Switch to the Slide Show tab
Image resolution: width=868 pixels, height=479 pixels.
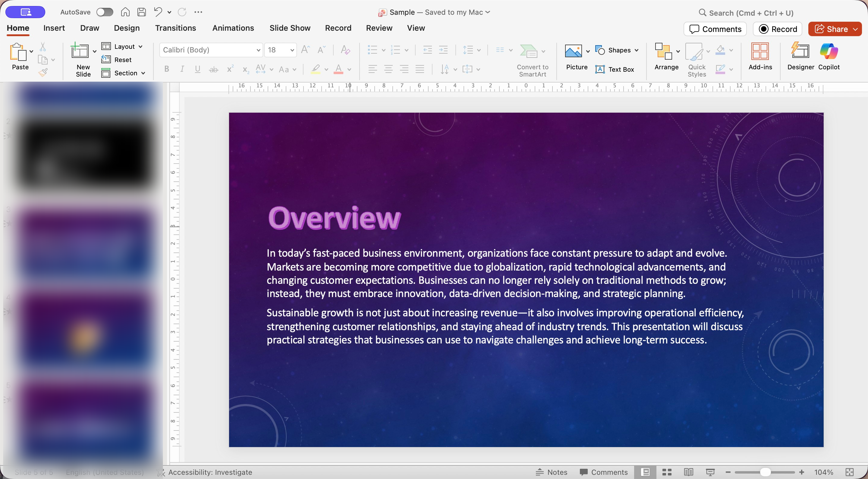pos(289,28)
